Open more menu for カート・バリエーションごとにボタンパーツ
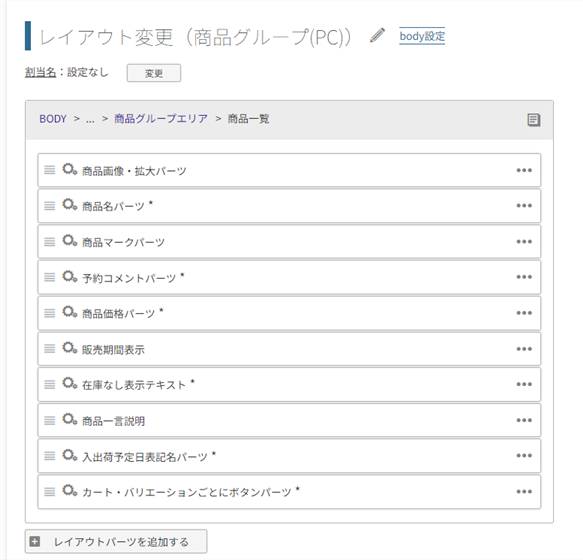Viewport: 583px width, 560px height. pos(524,492)
